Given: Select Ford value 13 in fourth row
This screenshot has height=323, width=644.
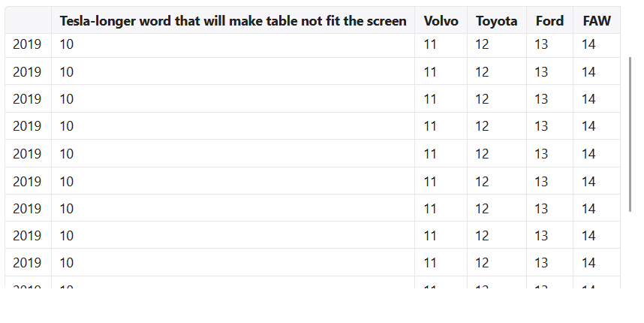Looking at the screenshot, I should point(541,126).
